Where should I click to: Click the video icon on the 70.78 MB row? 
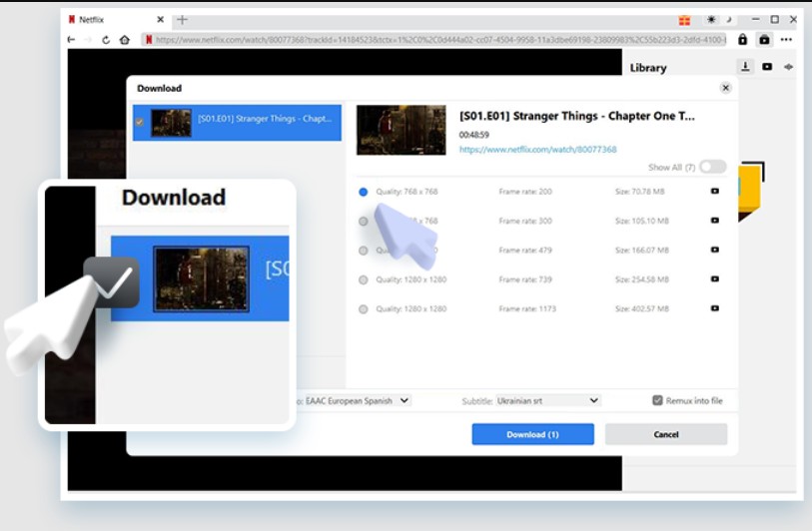[715, 192]
